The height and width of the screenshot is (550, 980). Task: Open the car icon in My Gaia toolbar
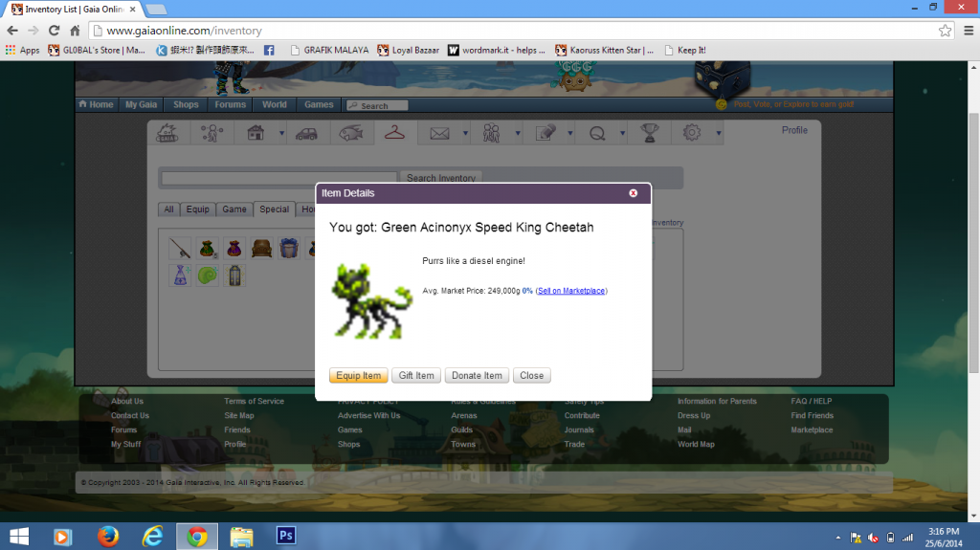tap(306, 133)
